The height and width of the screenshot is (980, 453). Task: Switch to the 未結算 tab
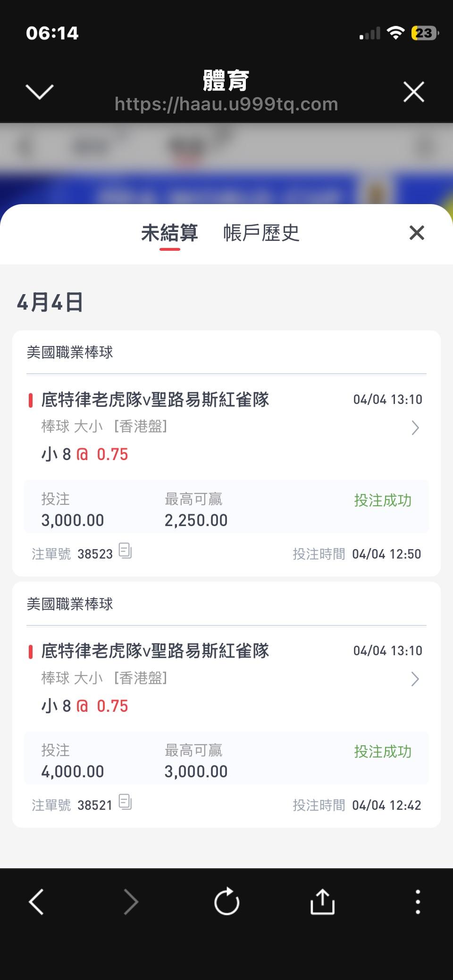click(169, 233)
